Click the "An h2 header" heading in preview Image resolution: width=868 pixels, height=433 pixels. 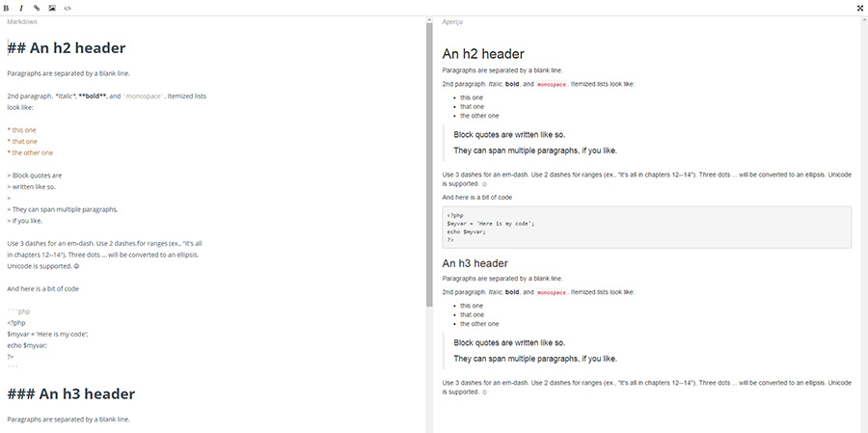click(483, 54)
